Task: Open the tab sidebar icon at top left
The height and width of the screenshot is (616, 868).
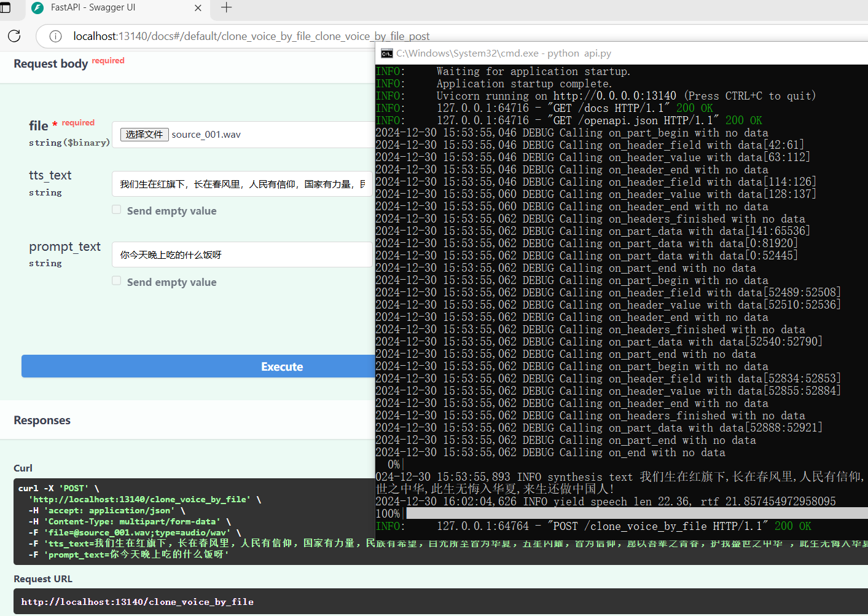Action: coord(5,8)
